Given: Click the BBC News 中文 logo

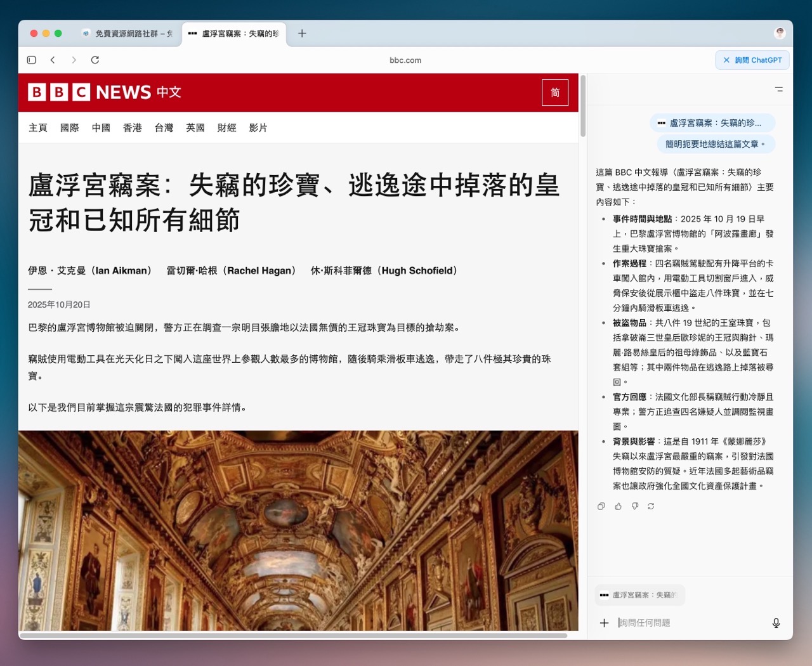Looking at the screenshot, I should (x=105, y=93).
